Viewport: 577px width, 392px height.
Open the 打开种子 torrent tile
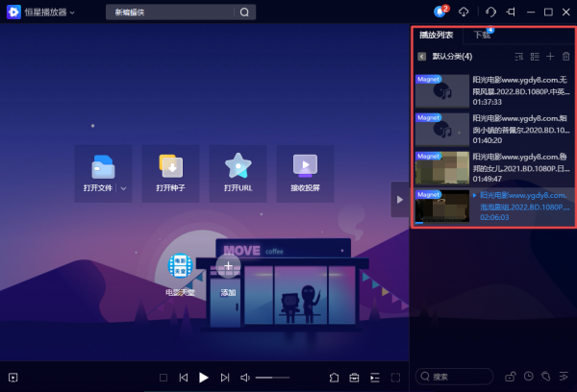point(170,173)
